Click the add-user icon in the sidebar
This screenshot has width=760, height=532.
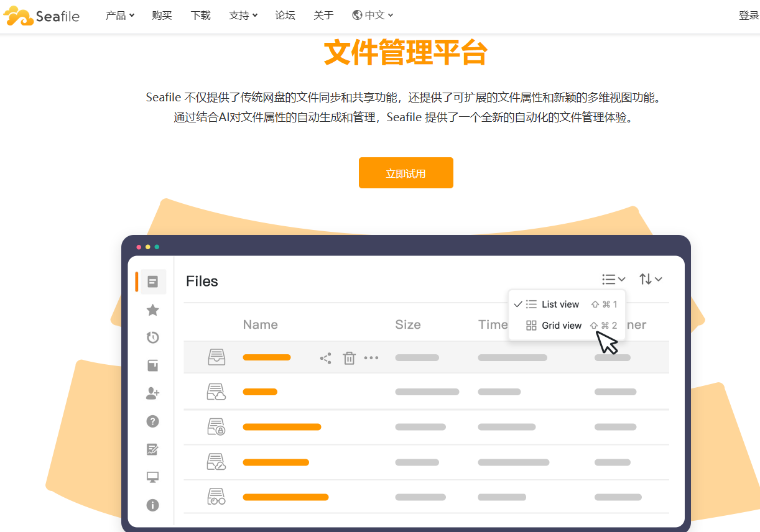coord(152,393)
